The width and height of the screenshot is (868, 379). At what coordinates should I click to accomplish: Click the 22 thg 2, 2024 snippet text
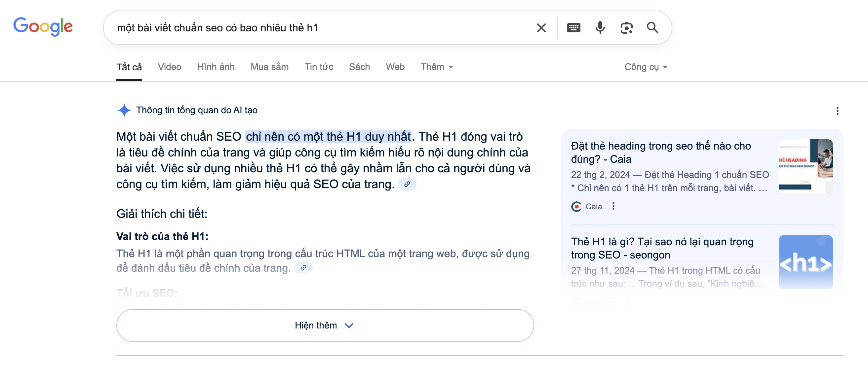(670, 182)
